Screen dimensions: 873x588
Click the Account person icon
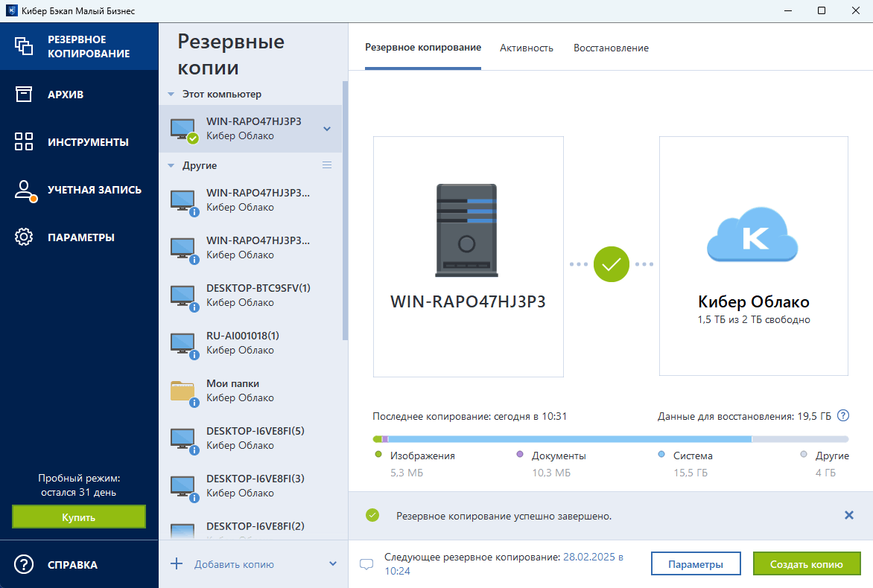[24, 190]
